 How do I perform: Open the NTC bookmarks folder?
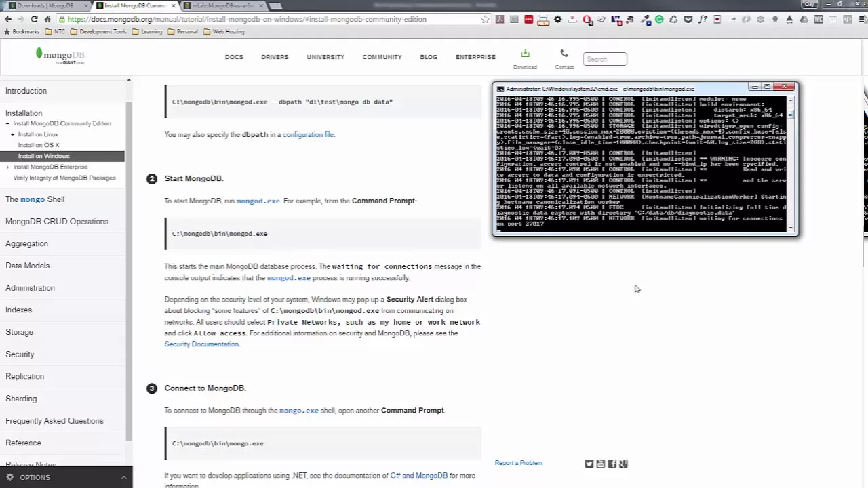click(x=55, y=31)
